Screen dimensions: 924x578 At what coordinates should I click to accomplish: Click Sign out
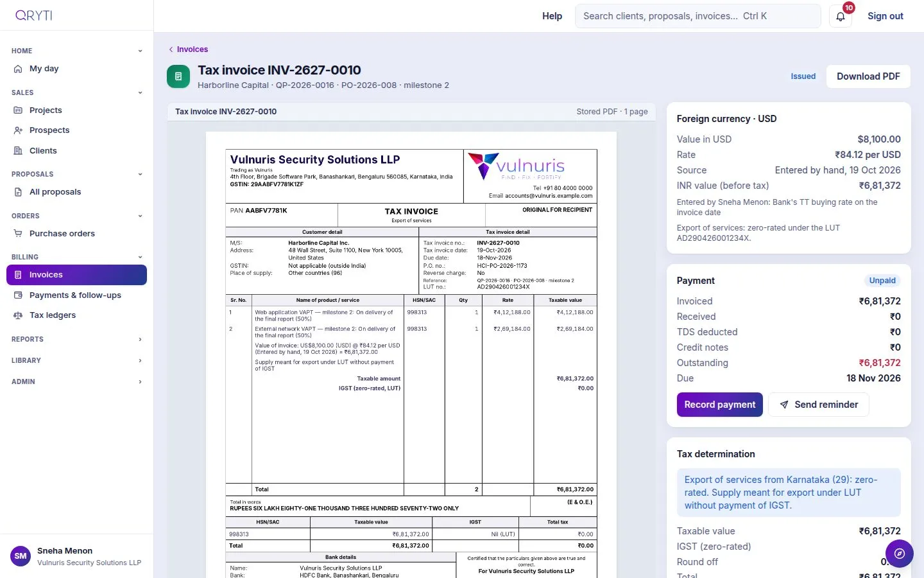point(886,16)
